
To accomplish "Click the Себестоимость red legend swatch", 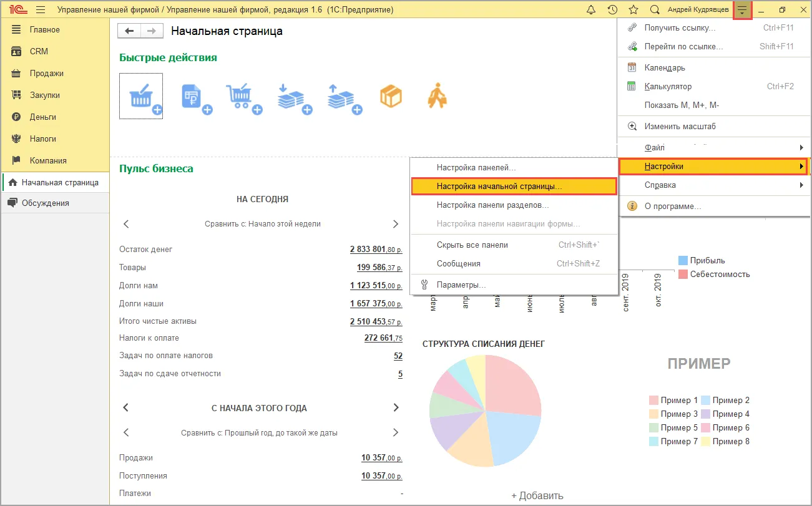I will (x=683, y=274).
